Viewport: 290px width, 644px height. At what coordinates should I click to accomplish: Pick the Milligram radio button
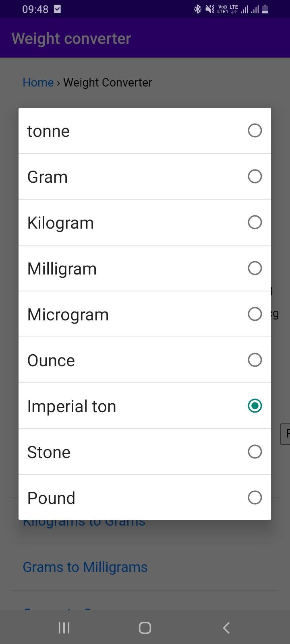coord(255,268)
